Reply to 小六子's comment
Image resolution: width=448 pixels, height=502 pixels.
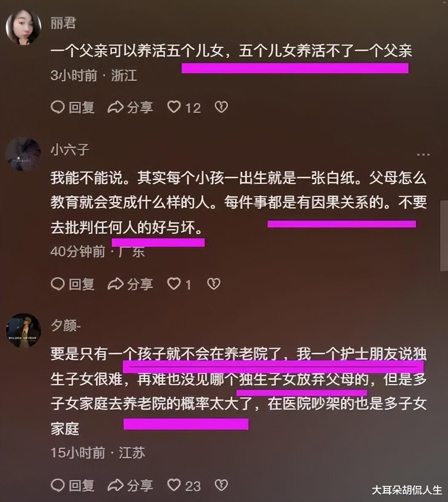tap(73, 284)
